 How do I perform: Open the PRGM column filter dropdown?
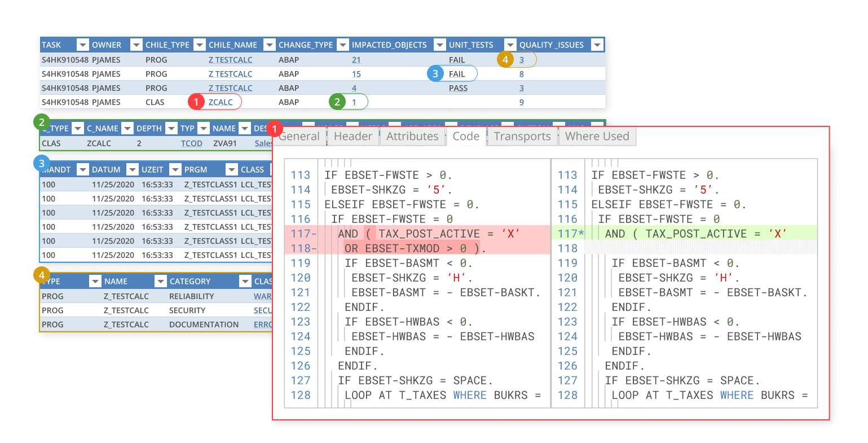pos(231,169)
